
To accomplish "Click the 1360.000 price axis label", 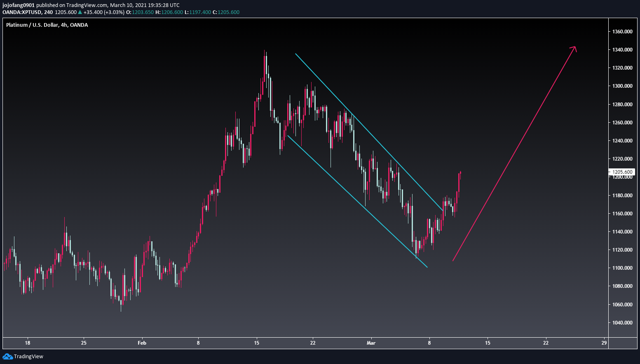I will pyautogui.click(x=622, y=32).
